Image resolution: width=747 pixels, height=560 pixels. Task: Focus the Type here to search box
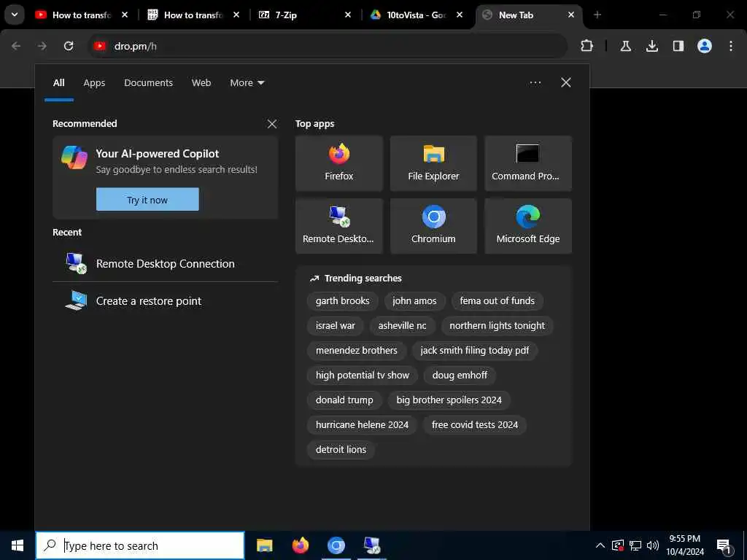click(x=140, y=545)
